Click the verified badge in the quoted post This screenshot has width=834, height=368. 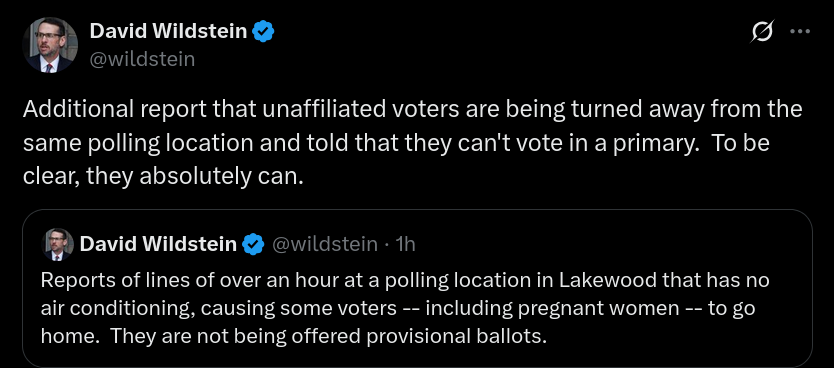point(253,244)
